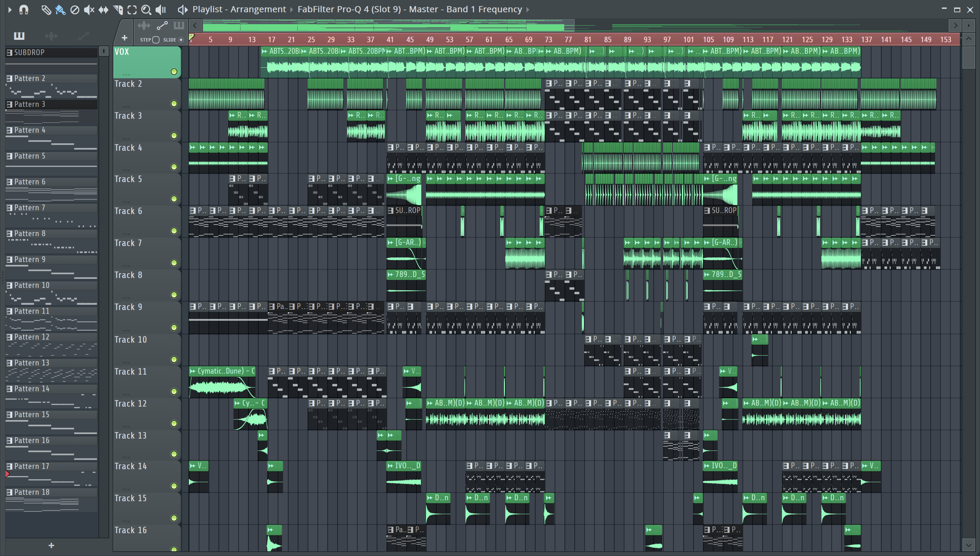Viewport: 980px width, 556px height.
Task: Click waveform icon above the track headers
Action: [144, 26]
